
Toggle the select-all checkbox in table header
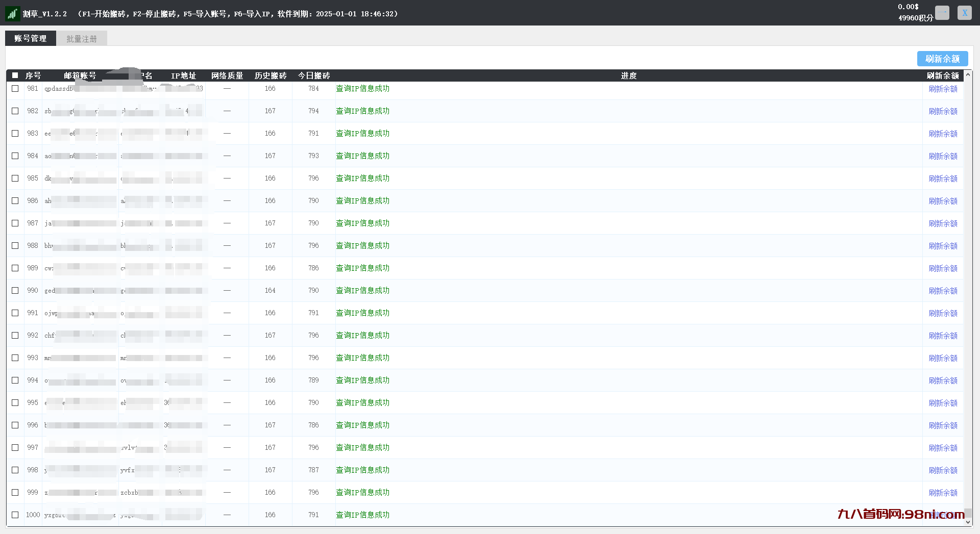click(15, 75)
